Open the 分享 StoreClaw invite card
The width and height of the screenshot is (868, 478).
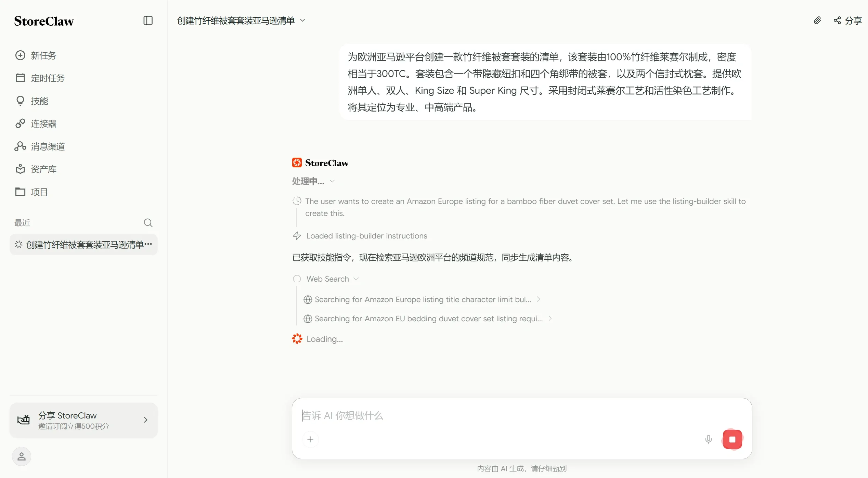[x=83, y=420]
